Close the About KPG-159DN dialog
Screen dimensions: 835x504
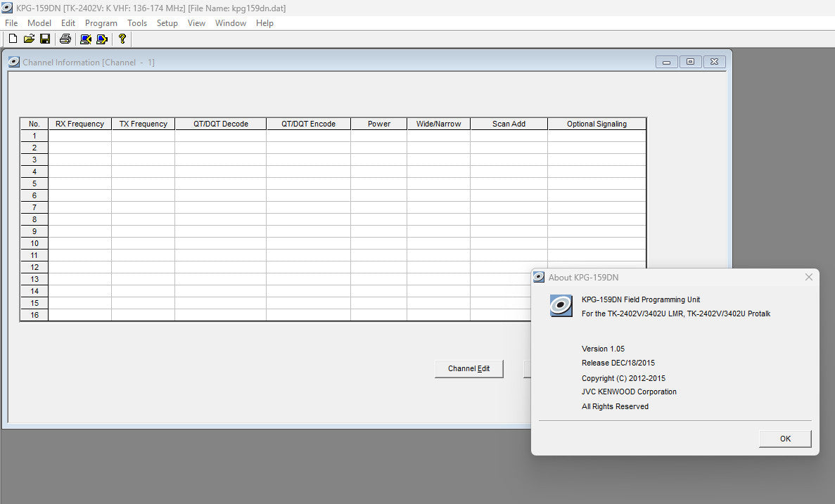pos(808,277)
